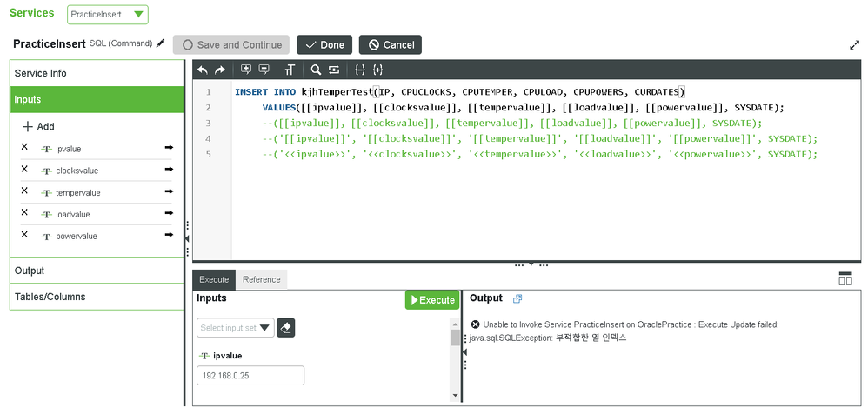Switch to the Execute tab
The height and width of the screenshot is (408, 868).
pos(214,279)
